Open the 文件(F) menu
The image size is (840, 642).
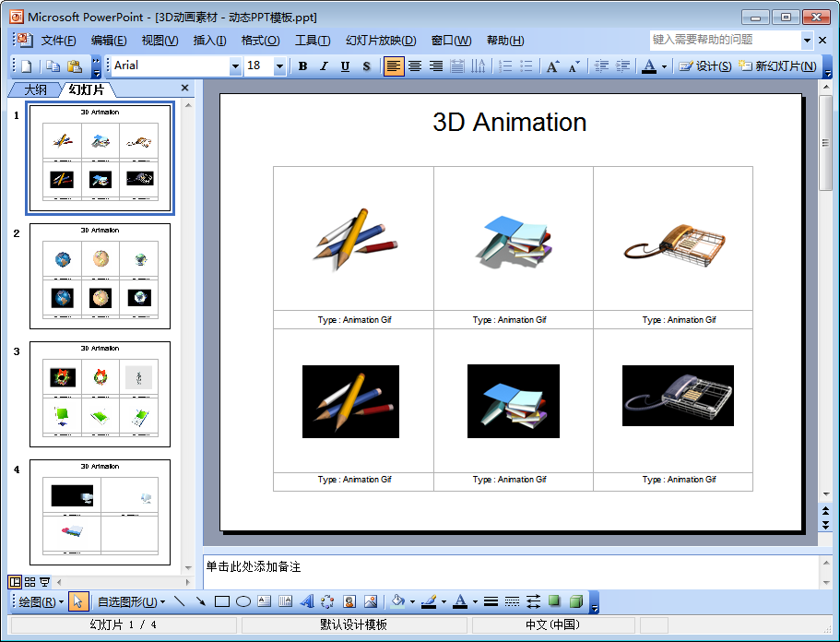tap(58, 41)
